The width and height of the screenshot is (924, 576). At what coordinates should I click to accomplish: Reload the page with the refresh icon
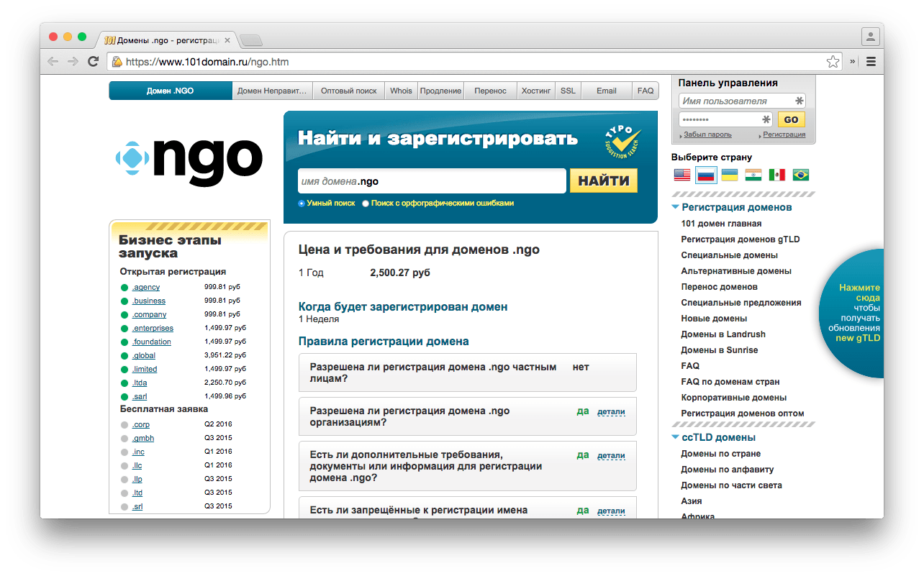coord(93,62)
